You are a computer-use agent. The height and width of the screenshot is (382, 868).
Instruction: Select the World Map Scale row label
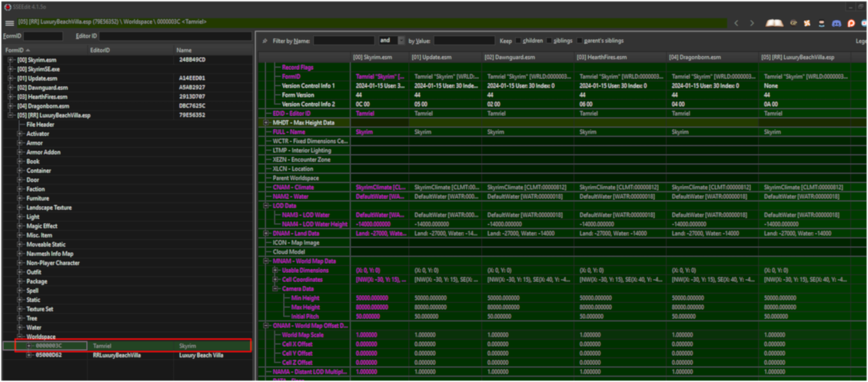(x=303, y=335)
